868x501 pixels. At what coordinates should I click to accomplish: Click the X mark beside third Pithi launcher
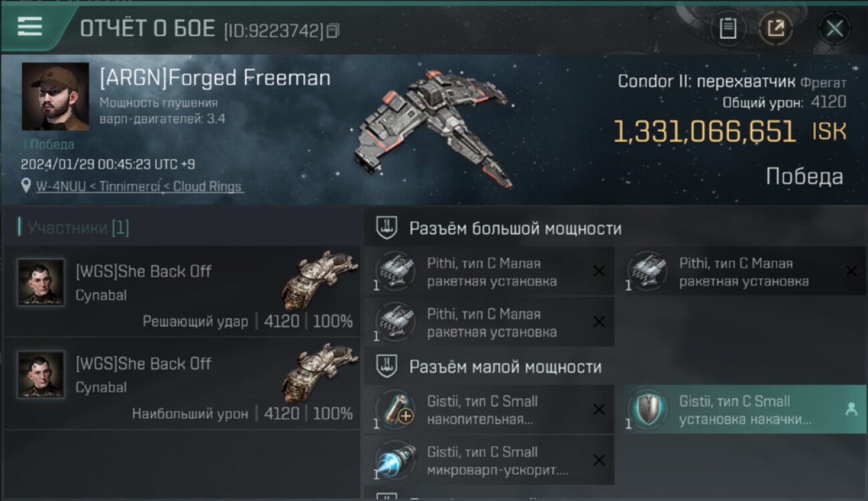pyautogui.click(x=599, y=322)
